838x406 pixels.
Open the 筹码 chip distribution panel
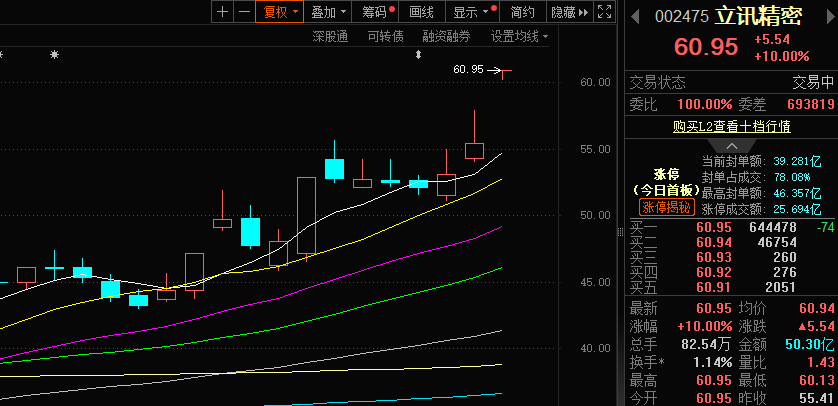click(377, 12)
